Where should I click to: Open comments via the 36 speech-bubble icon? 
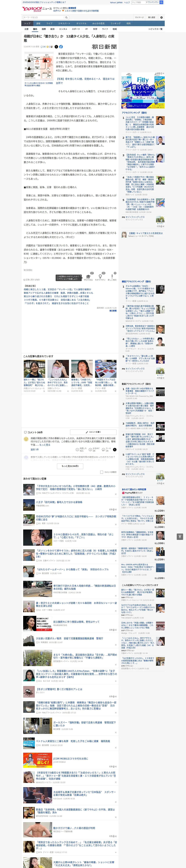[x=43, y=47]
